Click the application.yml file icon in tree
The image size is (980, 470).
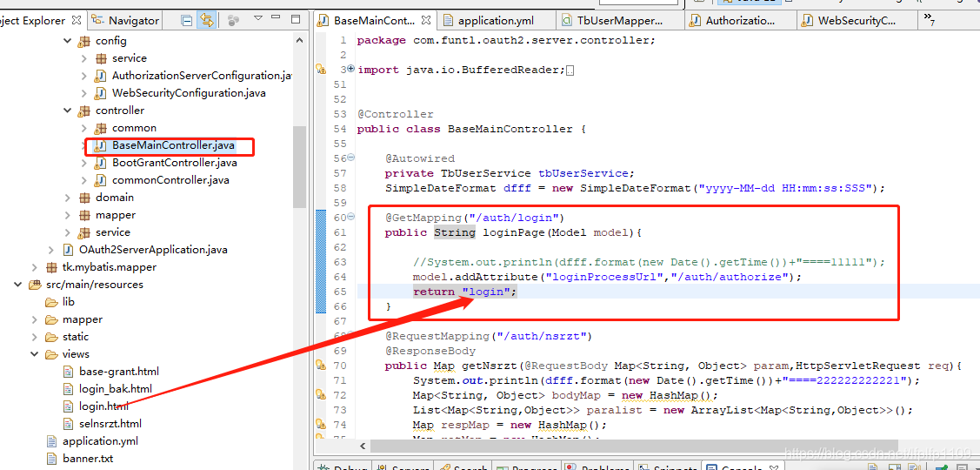coord(52,441)
